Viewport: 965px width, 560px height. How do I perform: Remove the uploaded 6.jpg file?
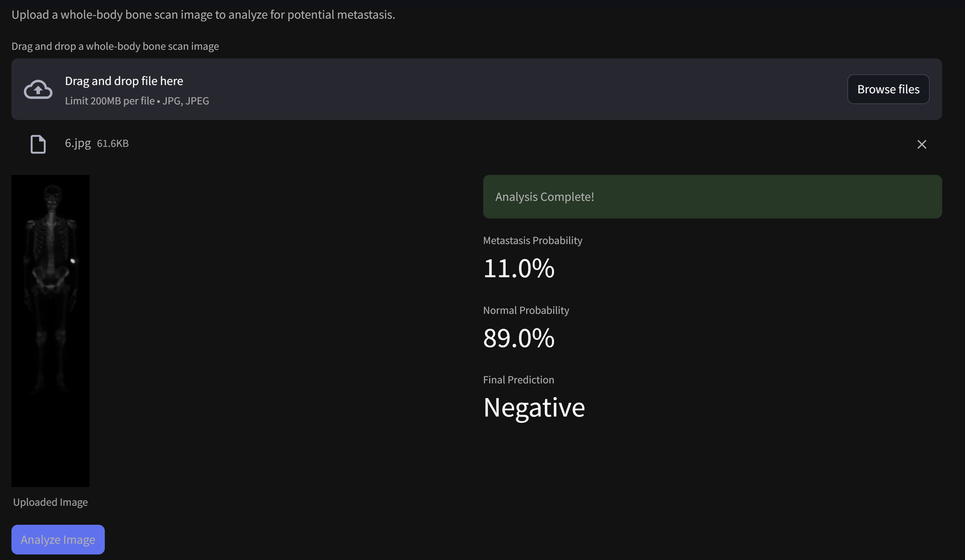[x=921, y=144]
